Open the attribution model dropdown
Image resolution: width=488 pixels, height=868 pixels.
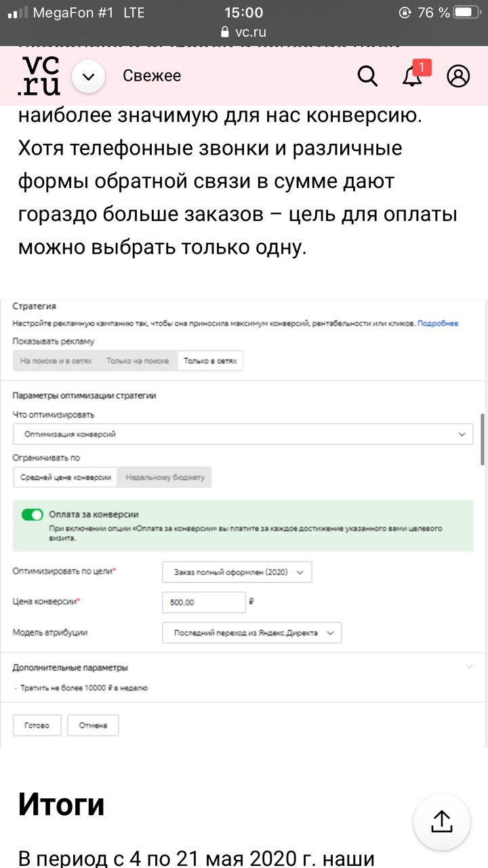click(252, 633)
